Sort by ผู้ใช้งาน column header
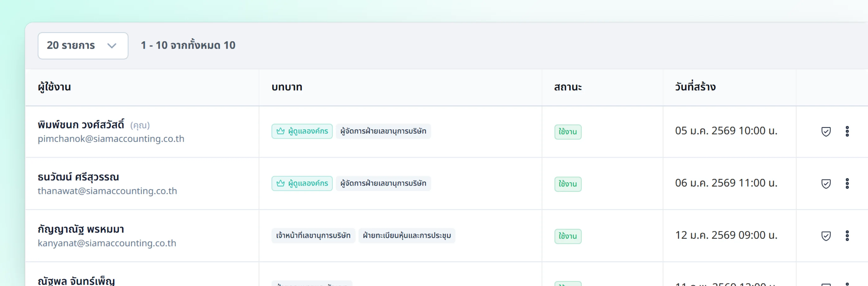The width and height of the screenshot is (868, 286). point(54,87)
